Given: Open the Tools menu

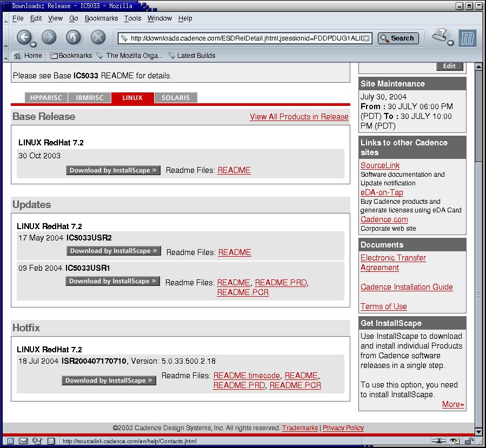Looking at the screenshot, I should [x=132, y=18].
